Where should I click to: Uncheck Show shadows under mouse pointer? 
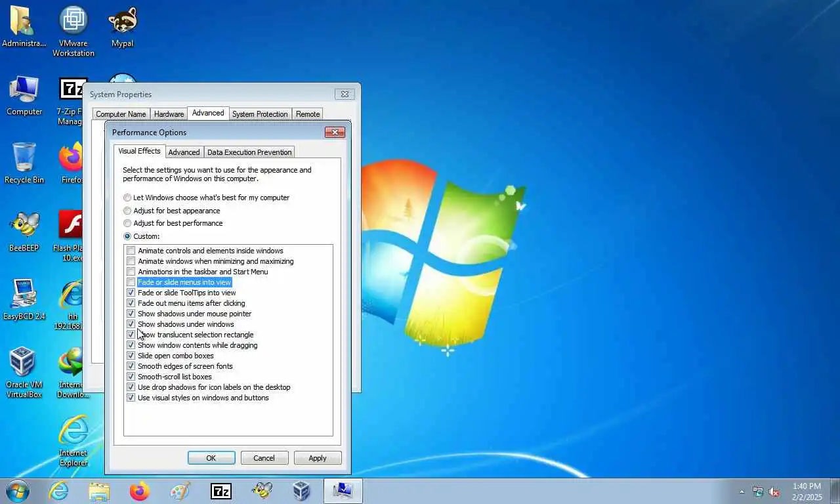tap(131, 314)
